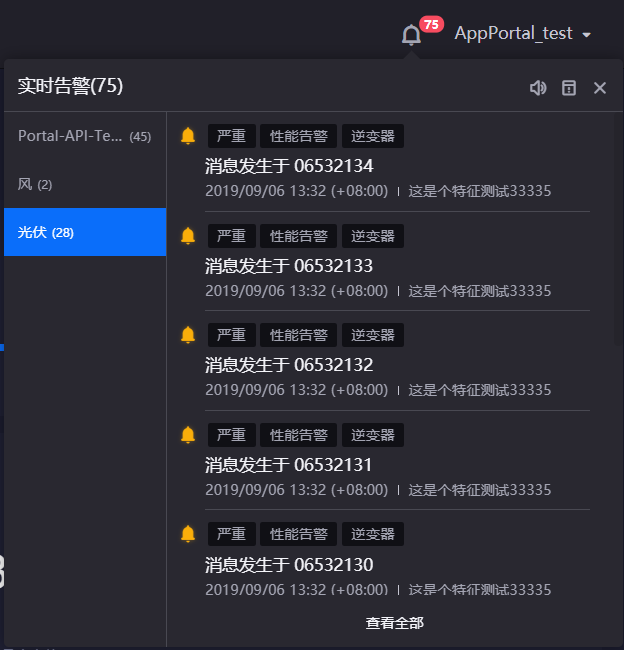The width and height of the screenshot is (624, 650).
Task: Click bell icon of alarm 06532132
Action: [x=188, y=335]
